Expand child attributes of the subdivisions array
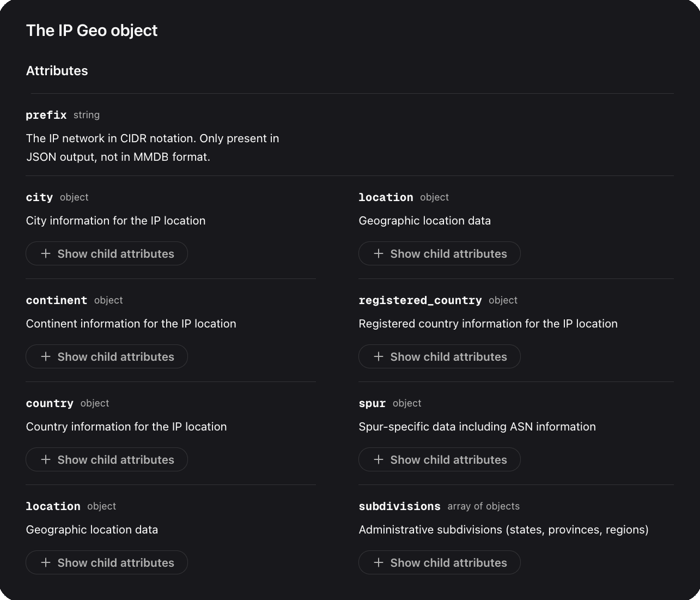 (440, 562)
